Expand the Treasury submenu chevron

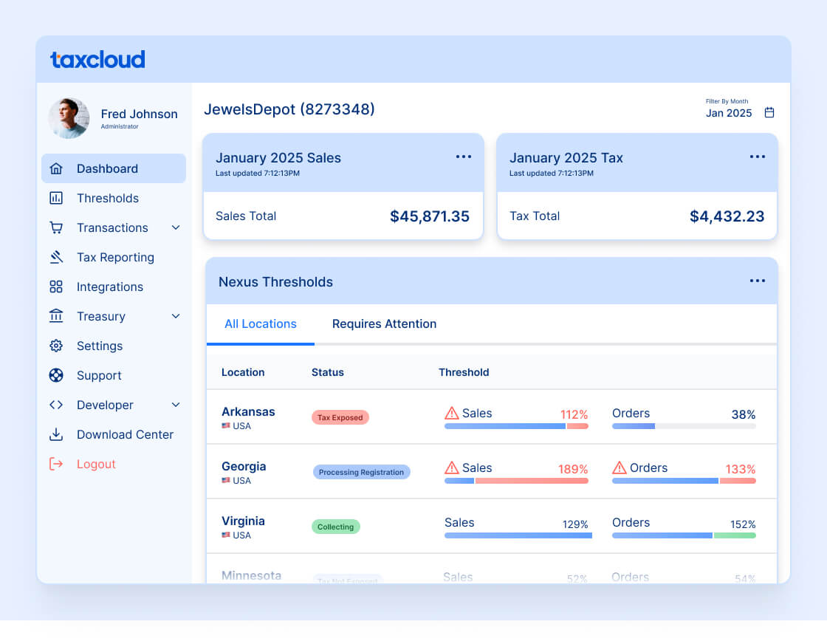(x=176, y=317)
